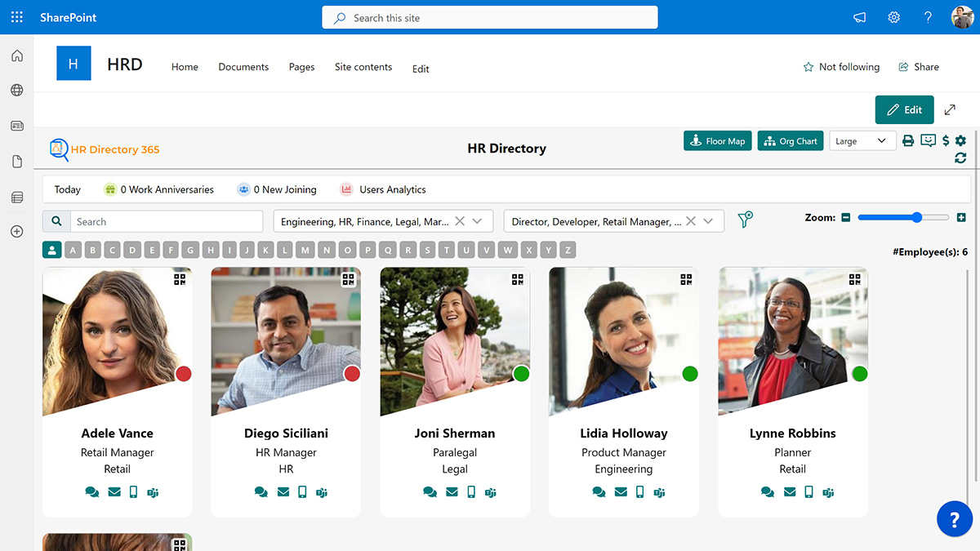This screenshot has height=551, width=980.
Task: Filter employees by letter M
Action: [305, 251]
